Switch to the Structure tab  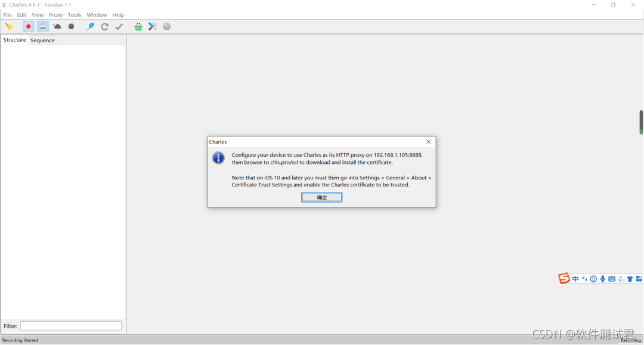[14, 40]
